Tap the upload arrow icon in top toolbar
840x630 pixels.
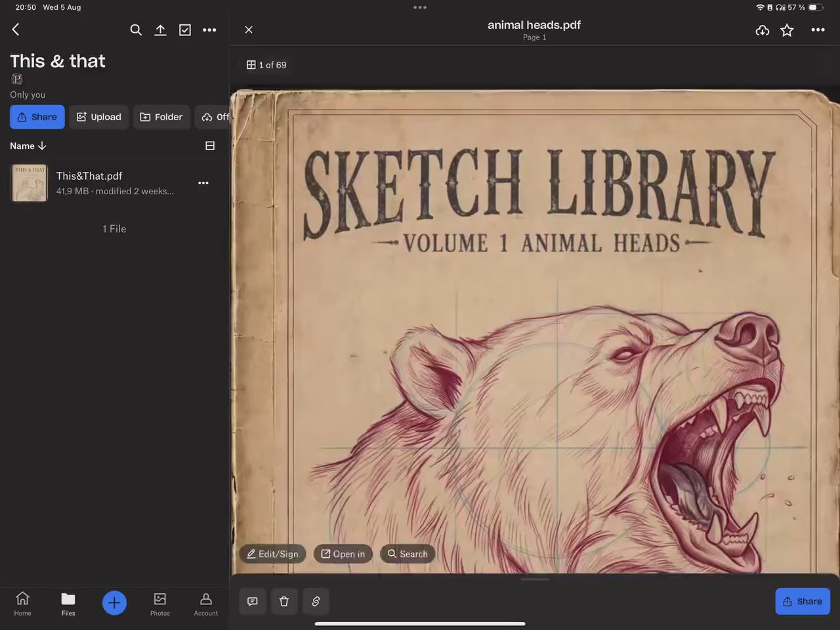(160, 30)
